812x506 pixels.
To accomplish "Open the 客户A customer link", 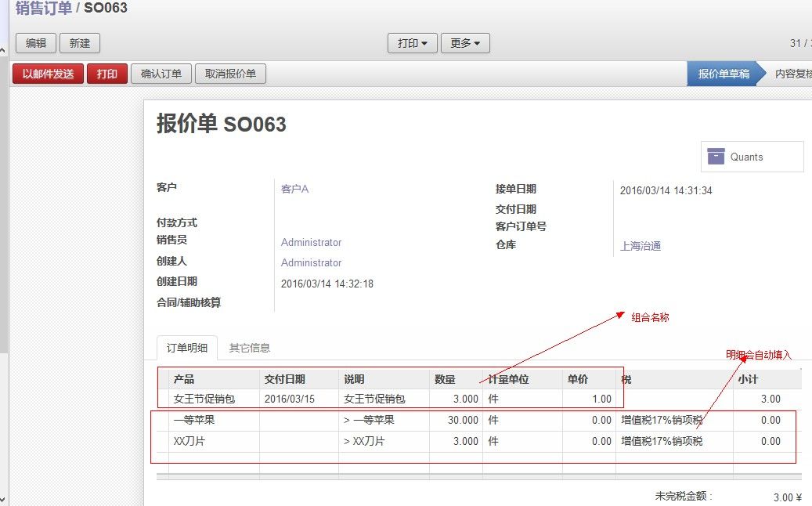I will click(x=294, y=189).
